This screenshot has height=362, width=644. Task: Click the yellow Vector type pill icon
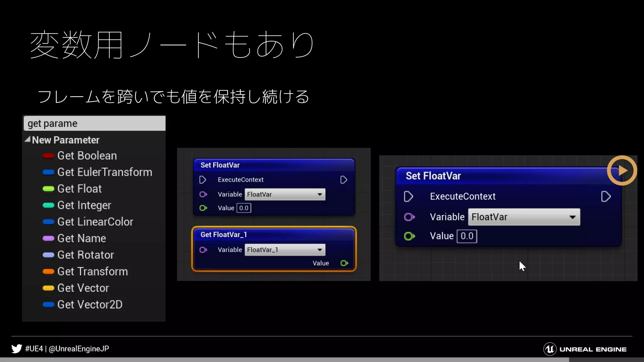(x=48, y=288)
